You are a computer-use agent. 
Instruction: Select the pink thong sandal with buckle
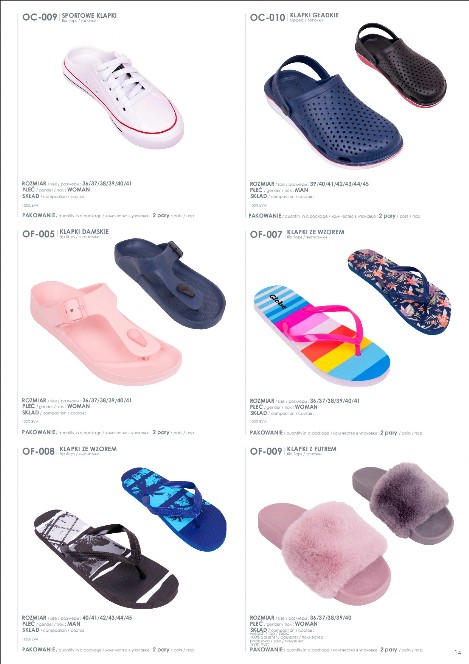pos(106,333)
